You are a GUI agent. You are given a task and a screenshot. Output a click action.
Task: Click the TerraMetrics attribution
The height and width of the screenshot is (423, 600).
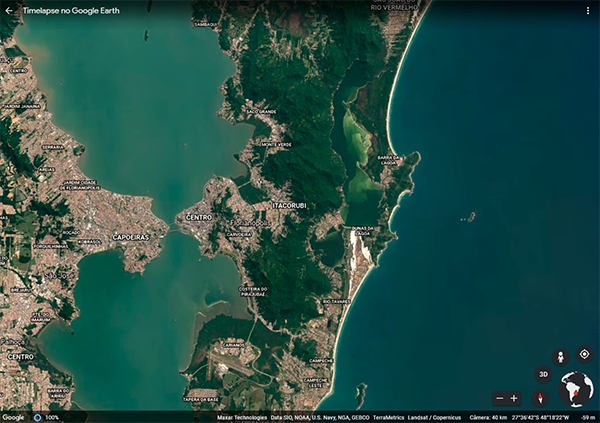388,417
